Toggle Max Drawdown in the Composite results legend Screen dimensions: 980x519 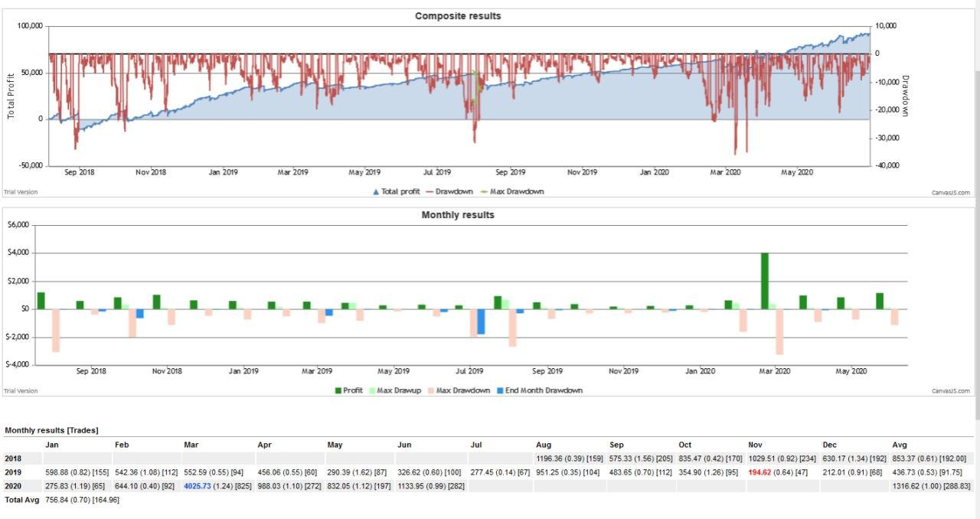[511, 191]
